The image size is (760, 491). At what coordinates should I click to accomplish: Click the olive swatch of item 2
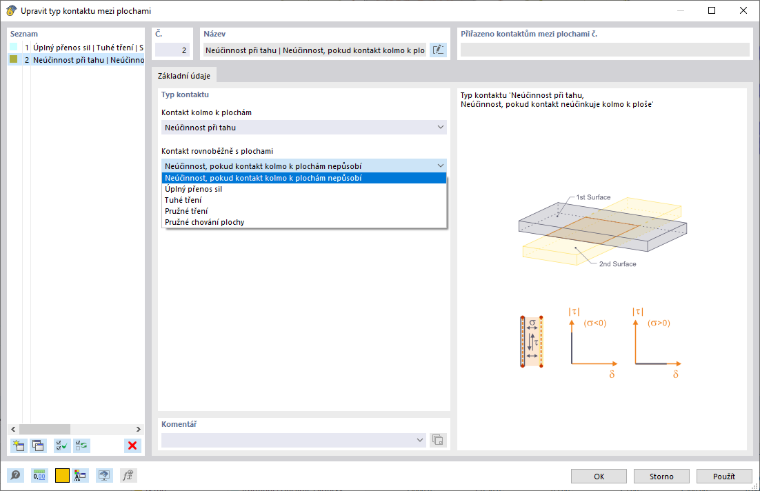[14, 59]
